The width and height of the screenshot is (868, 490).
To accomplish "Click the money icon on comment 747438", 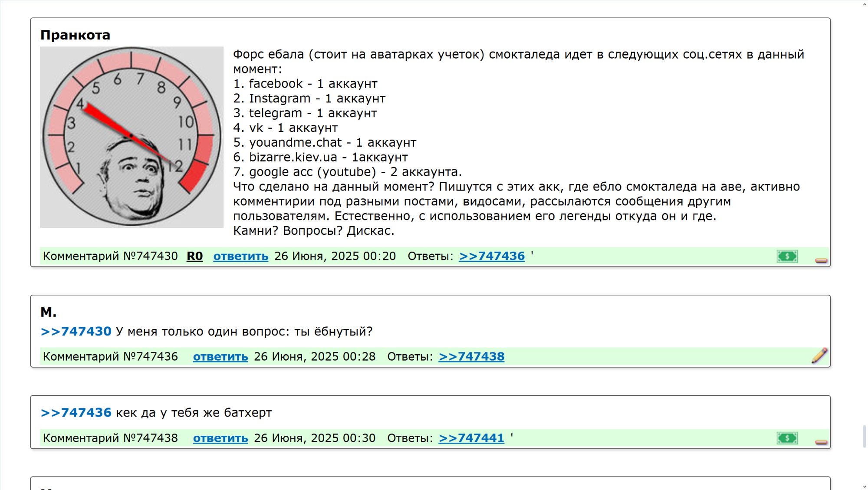I will click(x=787, y=438).
